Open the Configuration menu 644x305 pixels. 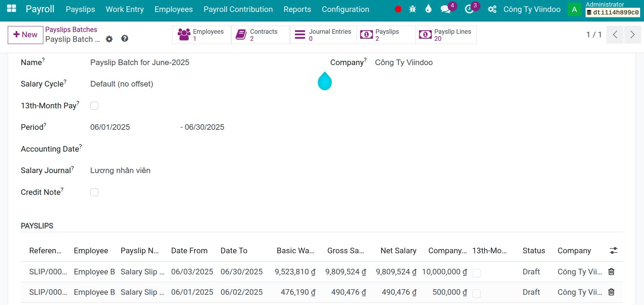(345, 9)
